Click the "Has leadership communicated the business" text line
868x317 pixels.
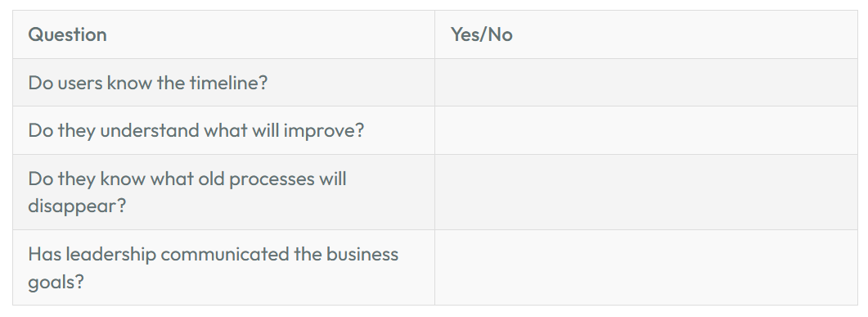(x=214, y=255)
